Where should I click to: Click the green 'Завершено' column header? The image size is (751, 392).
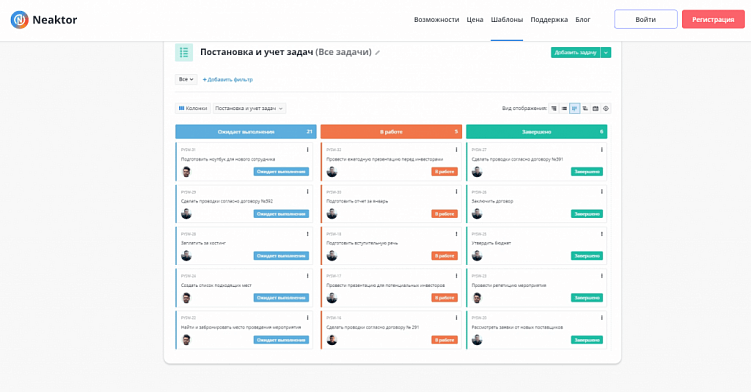coord(536,131)
